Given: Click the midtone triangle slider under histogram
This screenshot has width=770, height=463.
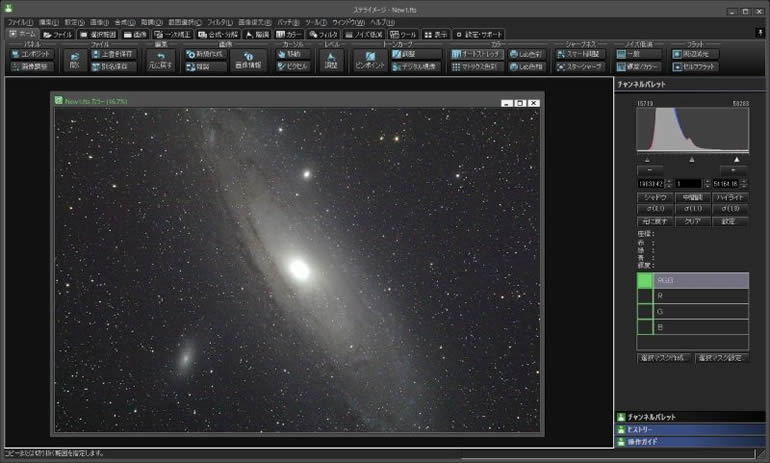Looking at the screenshot, I should [x=692, y=159].
